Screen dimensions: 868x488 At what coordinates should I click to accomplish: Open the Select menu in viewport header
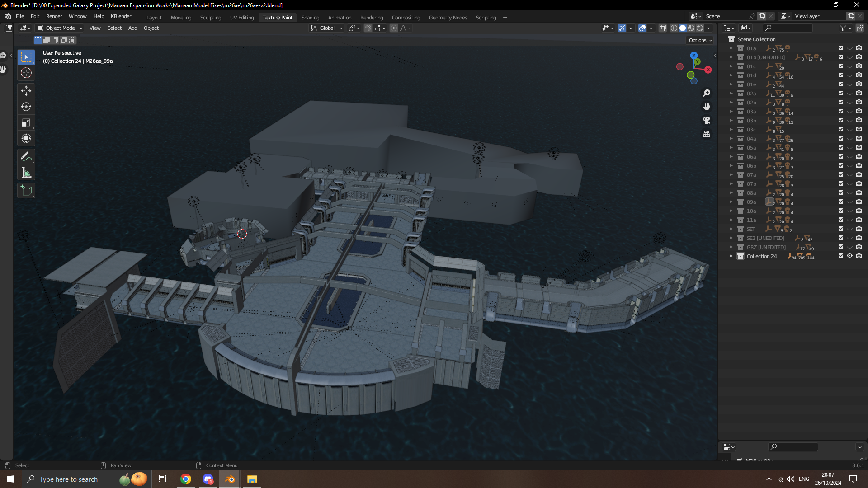tap(114, 28)
